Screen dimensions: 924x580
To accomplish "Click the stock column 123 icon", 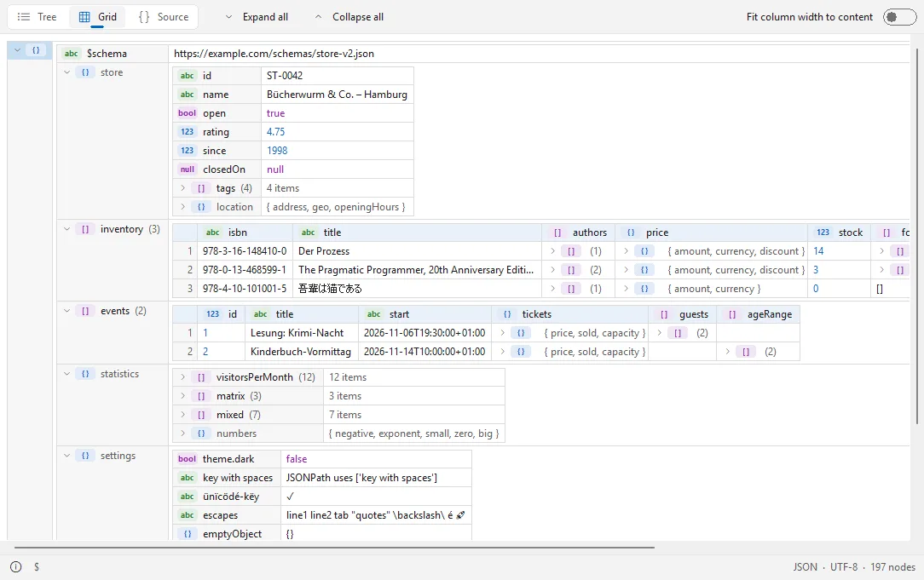I will [823, 233].
